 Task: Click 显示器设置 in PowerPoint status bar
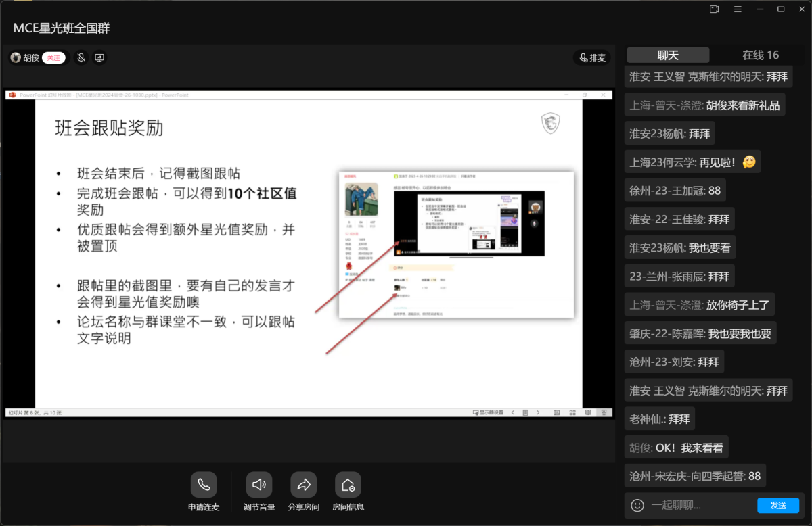tap(488, 412)
